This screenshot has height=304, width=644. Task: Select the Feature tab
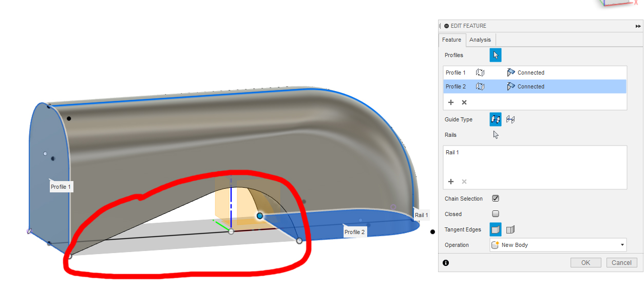coord(451,40)
